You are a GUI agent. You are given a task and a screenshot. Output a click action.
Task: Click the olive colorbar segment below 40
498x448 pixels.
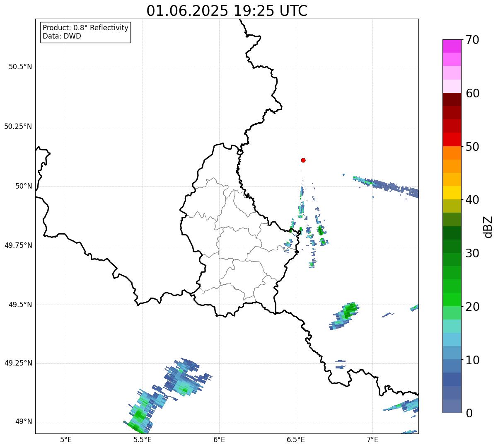click(452, 206)
